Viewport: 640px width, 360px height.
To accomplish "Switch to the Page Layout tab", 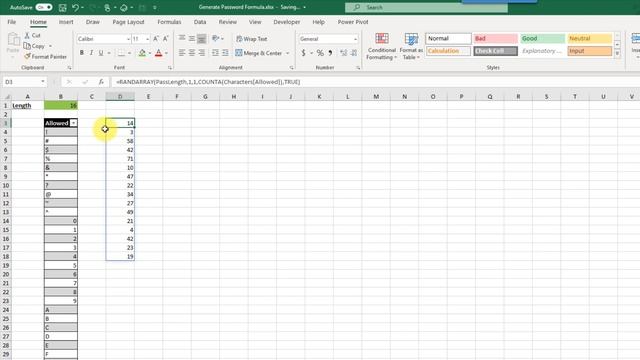I will coord(128,22).
